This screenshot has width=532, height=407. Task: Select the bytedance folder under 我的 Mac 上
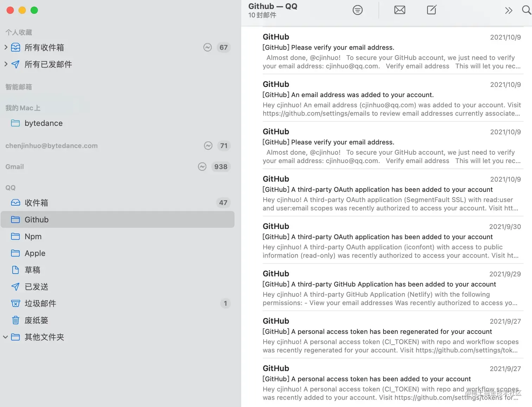(x=43, y=123)
